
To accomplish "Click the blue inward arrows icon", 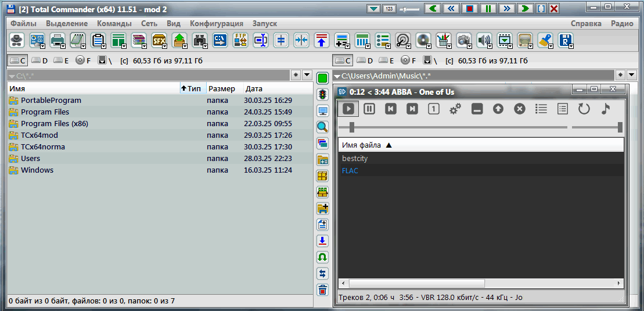I will click(x=301, y=40).
